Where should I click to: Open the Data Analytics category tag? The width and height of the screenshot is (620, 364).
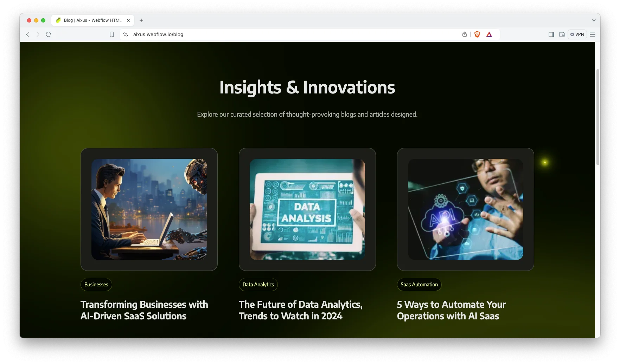tap(258, 285)
